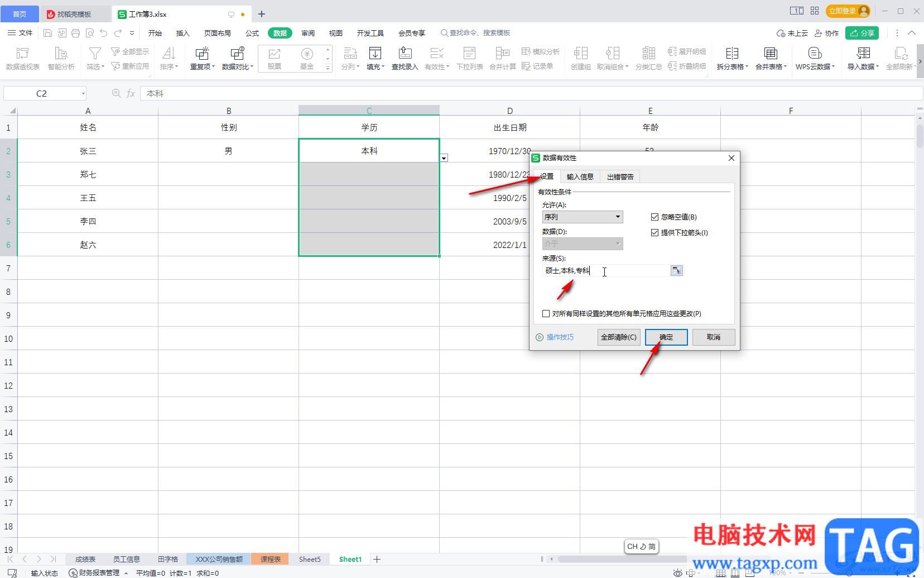This screenshot has height=578, width=924.
Task: Open a new tab with plus button
Action: coord(261,14)
